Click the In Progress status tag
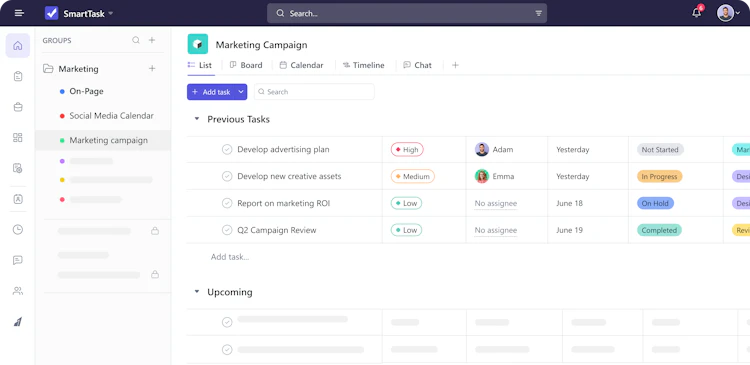Screen dimensions: 750x365 (659, 177)
